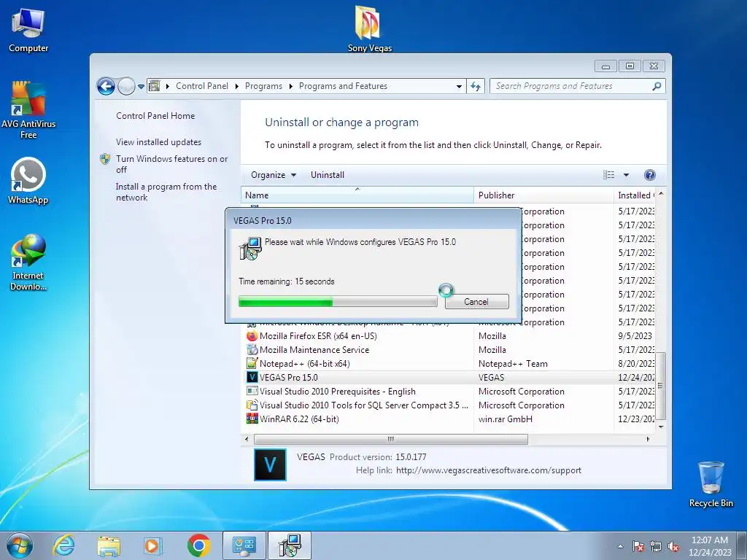Open the Organize menu
The image size is (747, 560).
[274, 175]
